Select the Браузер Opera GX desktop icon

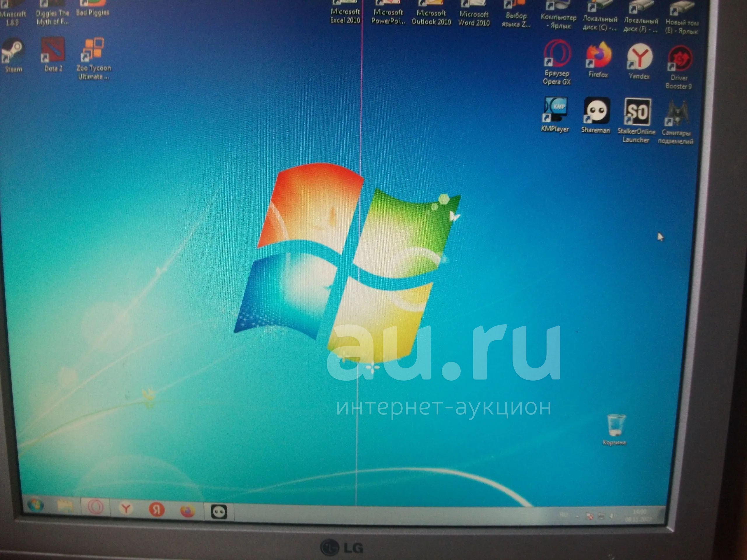tap(557, 62)
